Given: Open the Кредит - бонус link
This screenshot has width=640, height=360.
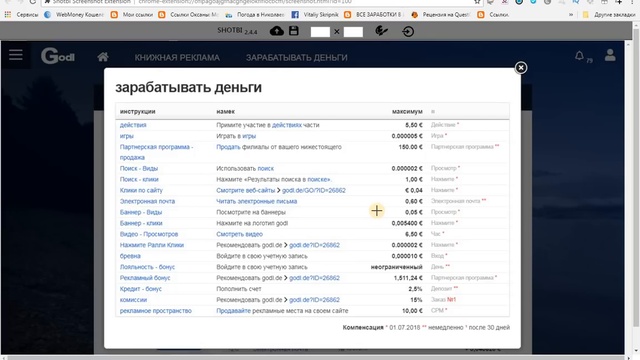Looking at the screenshot, I should coord(141,289).
